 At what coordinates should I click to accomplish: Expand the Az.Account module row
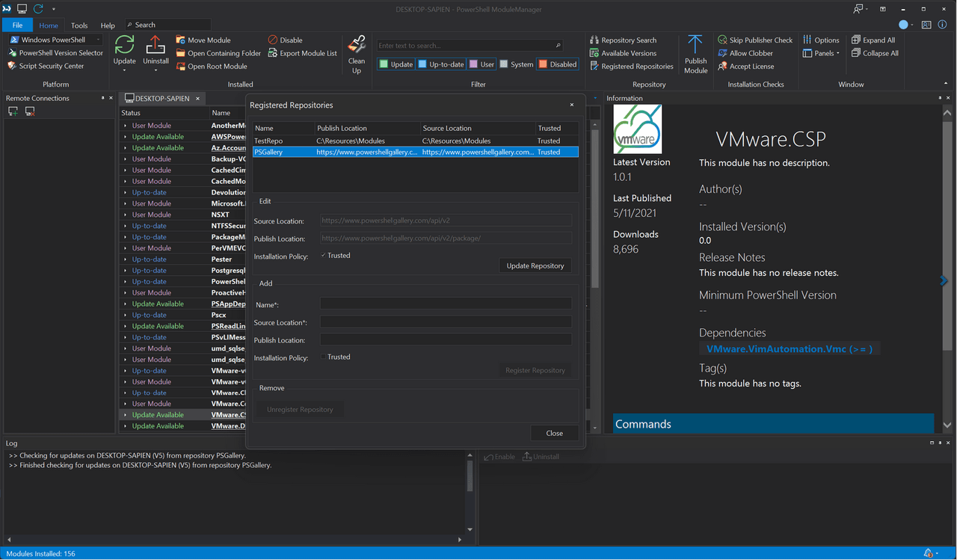click(x=126, y=148)
